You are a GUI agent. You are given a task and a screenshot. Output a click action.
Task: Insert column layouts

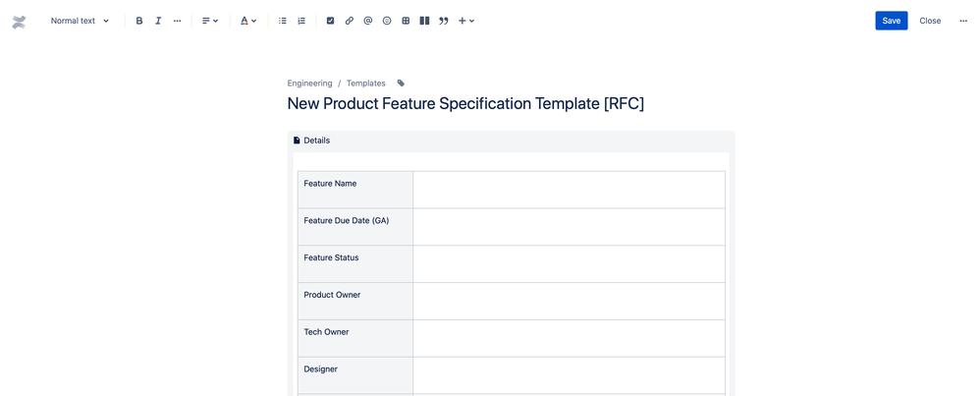424,21
